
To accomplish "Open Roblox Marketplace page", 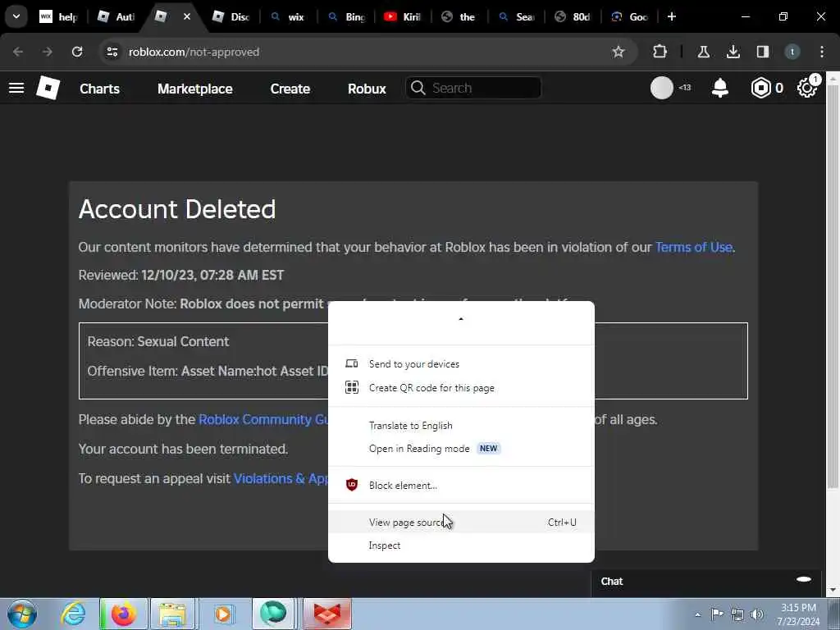I will click(x=195, y=89).
